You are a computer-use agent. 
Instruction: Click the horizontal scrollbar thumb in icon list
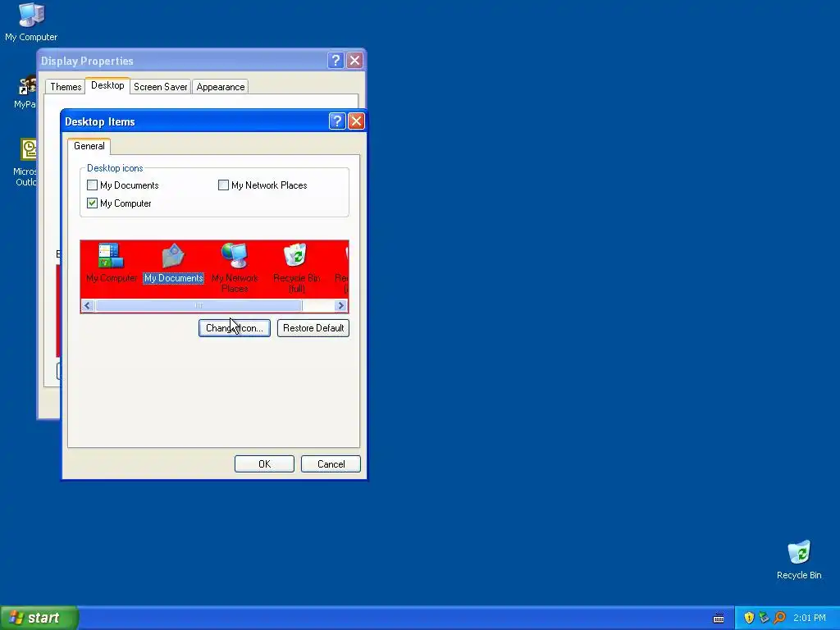coord(199,305)
